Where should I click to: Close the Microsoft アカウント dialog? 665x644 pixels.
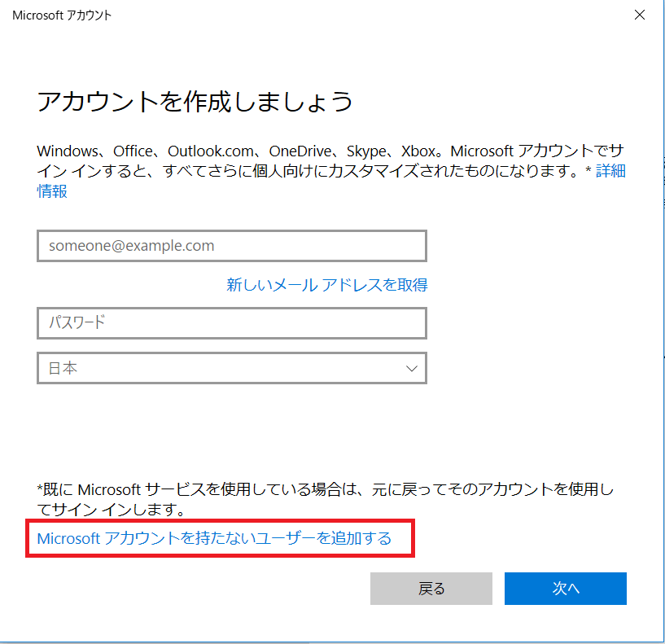(640, 15)
